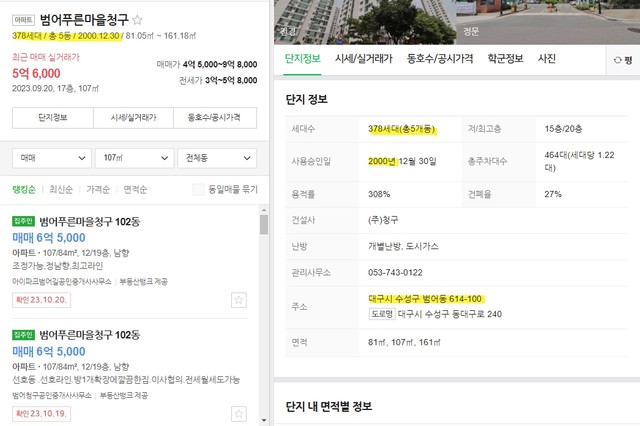
Task: Open the 전경 complex photo thumbnail
Action: point(364,22)
